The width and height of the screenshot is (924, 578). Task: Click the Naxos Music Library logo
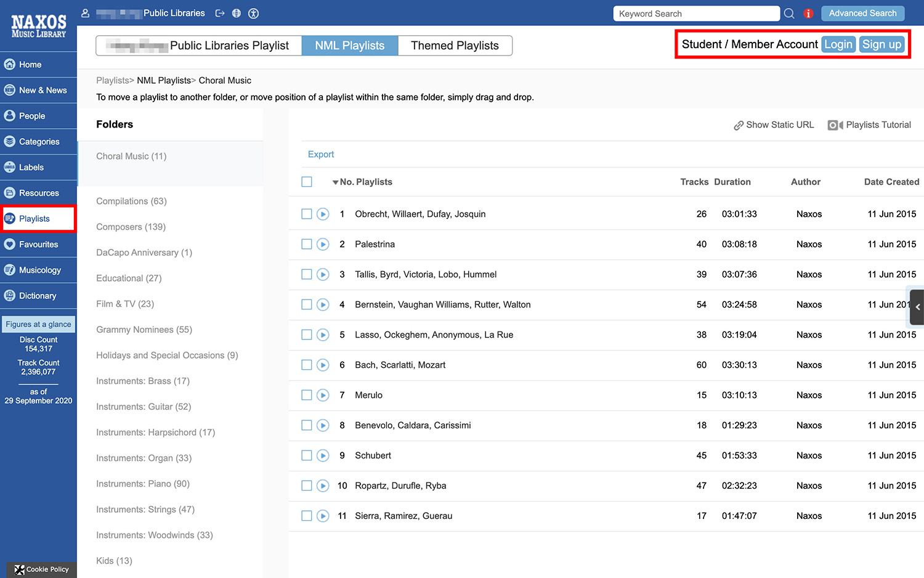[x=38, y=26]
